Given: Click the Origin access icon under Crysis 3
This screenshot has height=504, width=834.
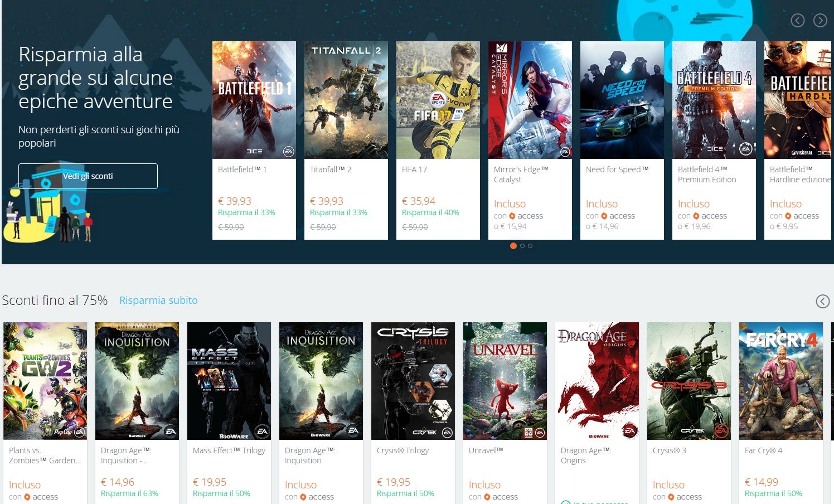Looking at the screenshot, I should click(671, 497).
